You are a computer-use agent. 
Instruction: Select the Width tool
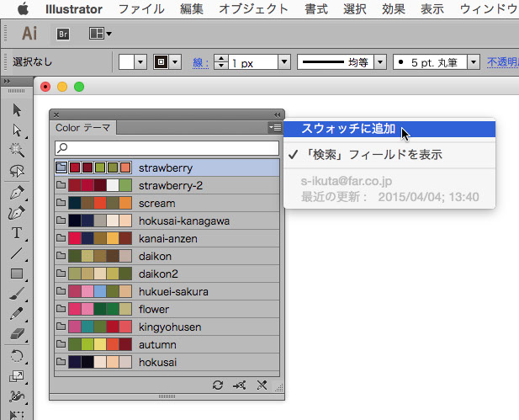tap(17, 396)
